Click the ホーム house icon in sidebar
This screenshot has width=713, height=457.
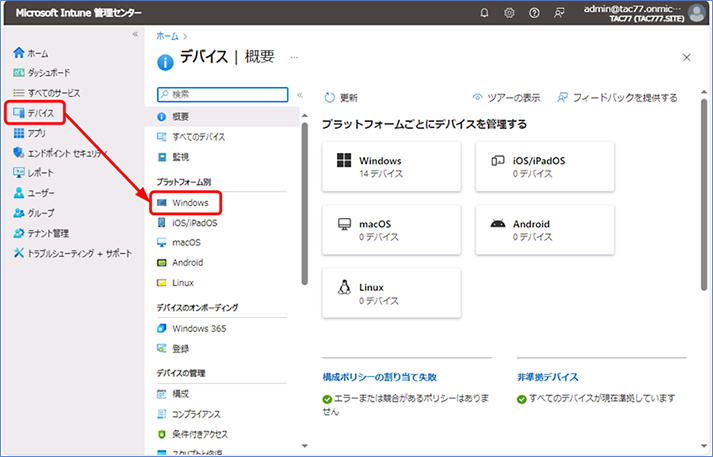coord(19,53)
